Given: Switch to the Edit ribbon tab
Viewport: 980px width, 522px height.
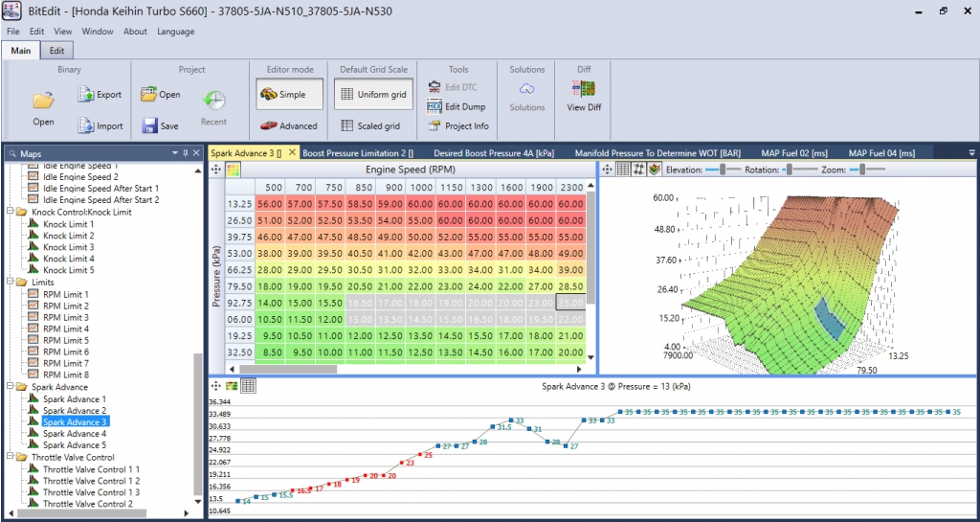Looking at the screenshot, I should pos(56,51).
